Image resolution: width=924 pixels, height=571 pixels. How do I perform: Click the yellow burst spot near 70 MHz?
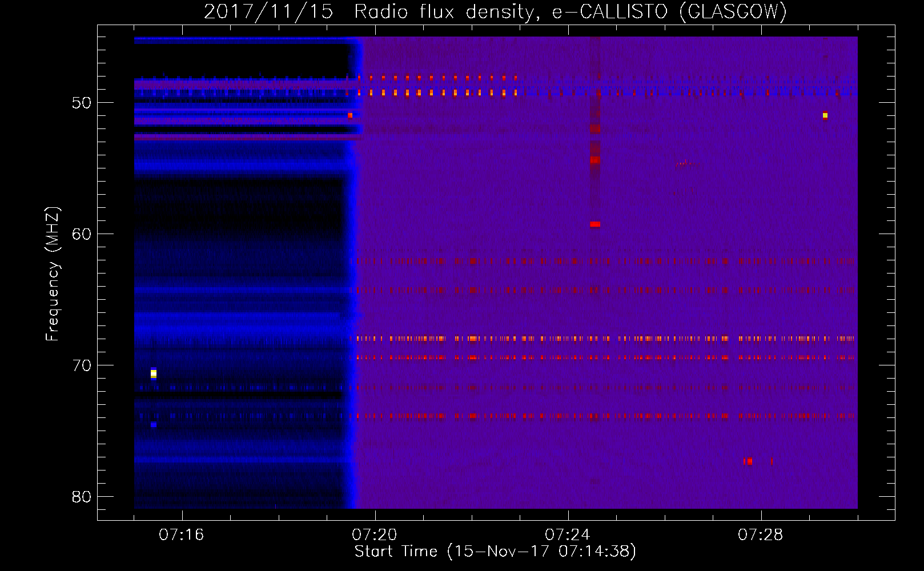154,373
